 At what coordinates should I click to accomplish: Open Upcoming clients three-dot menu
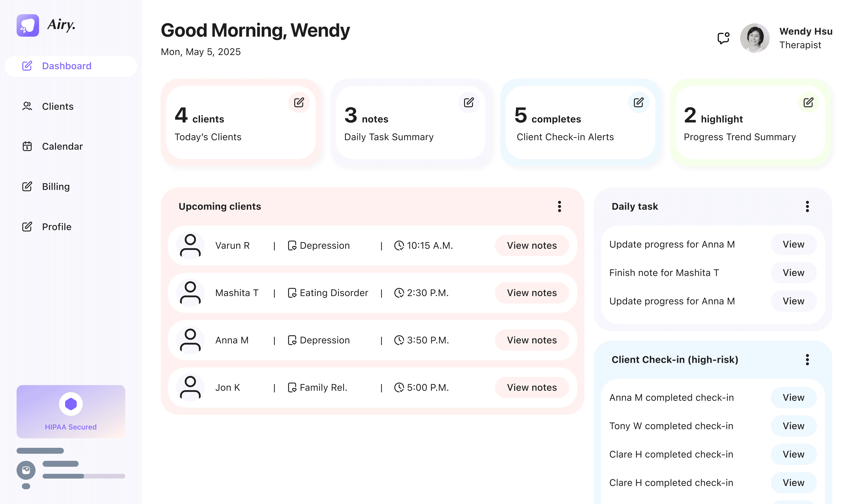559,206
